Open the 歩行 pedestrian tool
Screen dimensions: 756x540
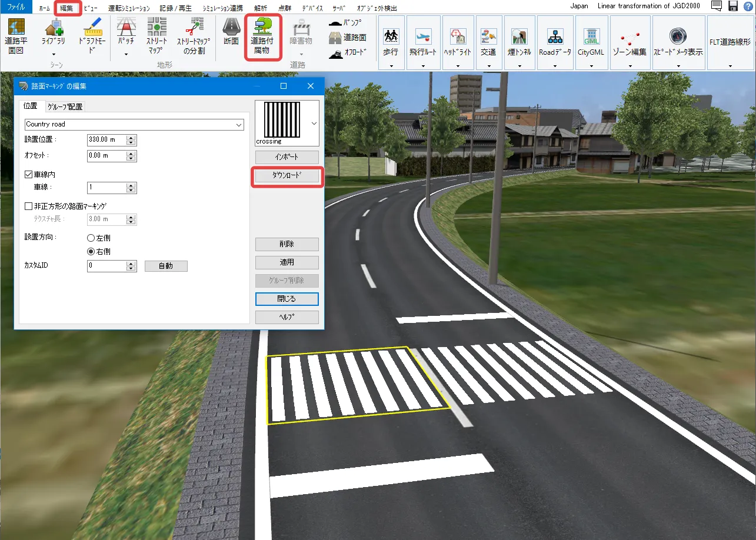tap(391, 41)
